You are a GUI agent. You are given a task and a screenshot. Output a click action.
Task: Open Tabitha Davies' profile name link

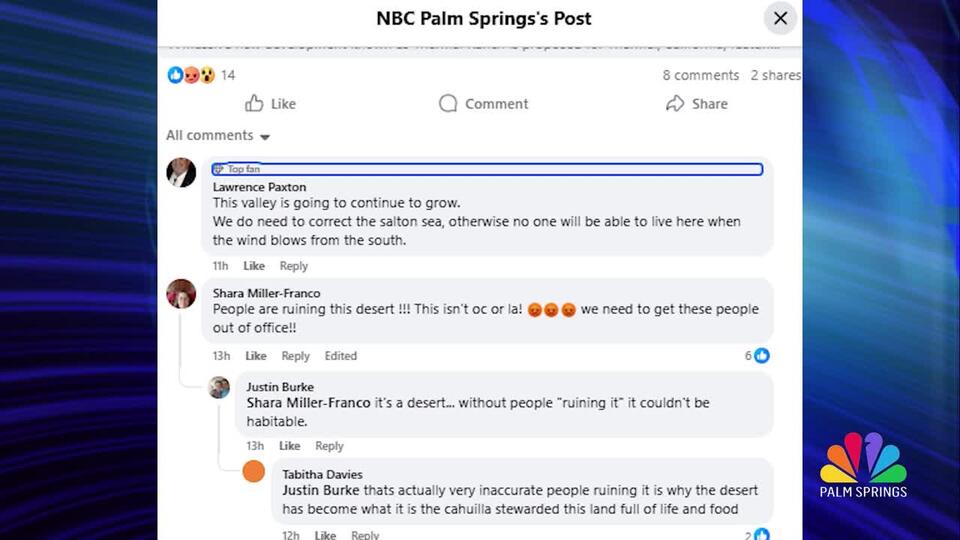[x=322, y=474]
